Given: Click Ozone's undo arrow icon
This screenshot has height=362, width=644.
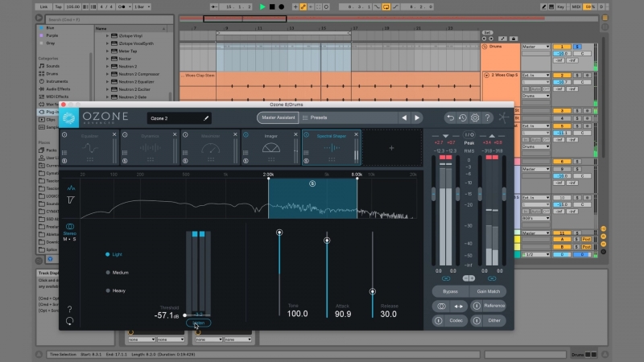Looking at the screenshot, I should click(450, 117).
